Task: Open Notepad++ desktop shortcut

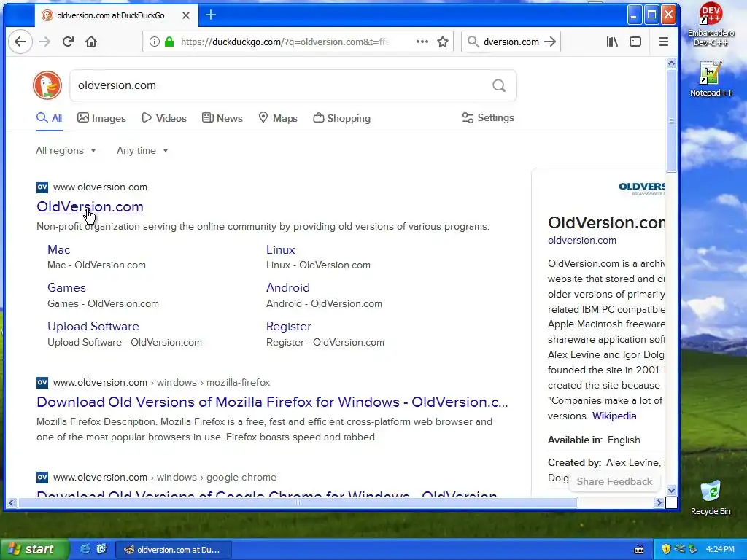Action: tap(711, 79)
